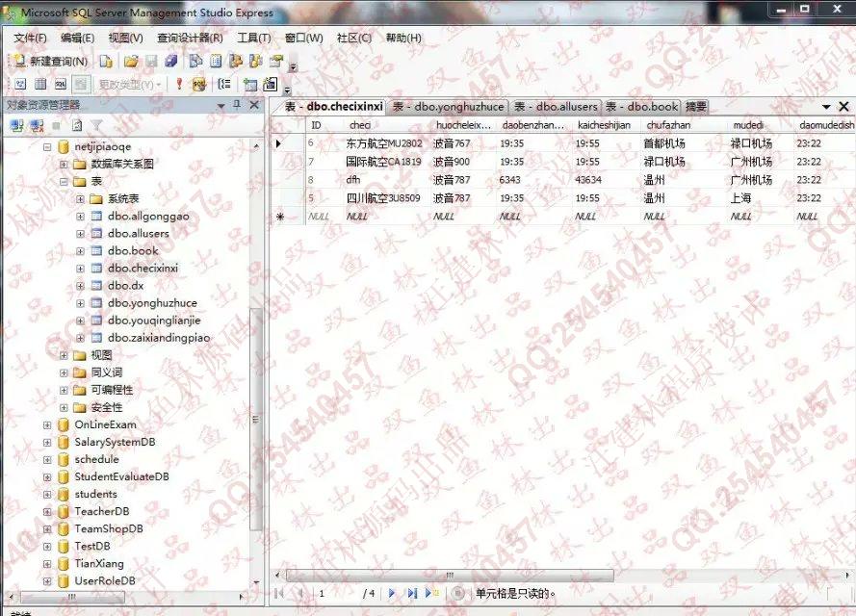
Task: Pin the 对象资源管理器 panel
Action: (237, 104)
